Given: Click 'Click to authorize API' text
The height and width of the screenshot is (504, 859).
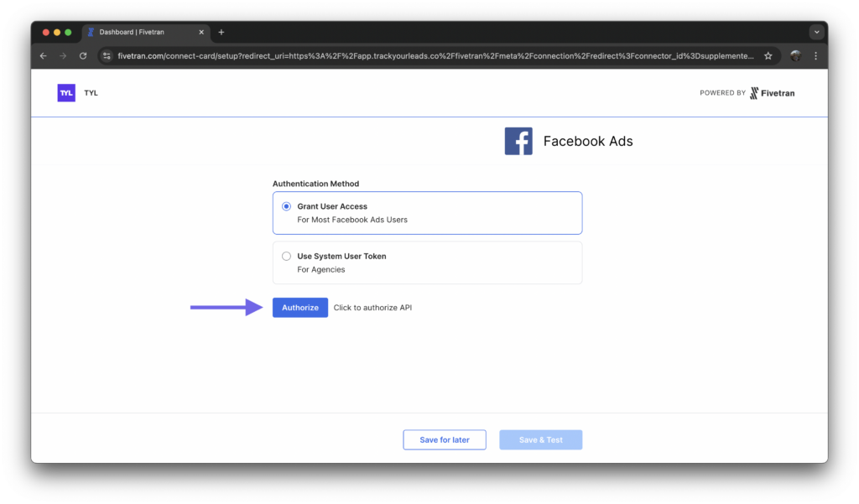Looking at the screenshot, I should (x=372, y=308).
